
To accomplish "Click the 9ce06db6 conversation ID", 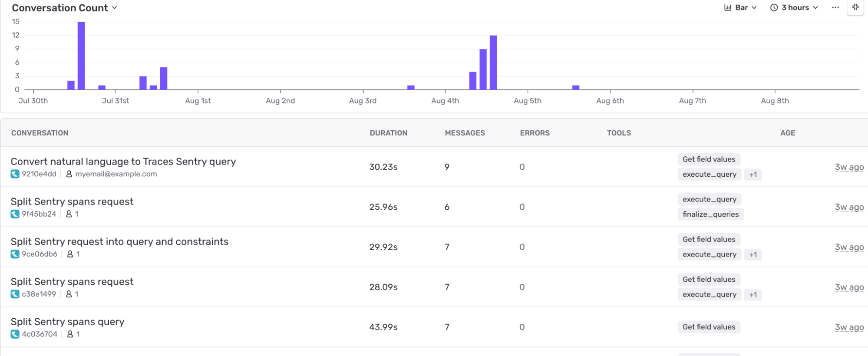I will [x=40, y=254].
